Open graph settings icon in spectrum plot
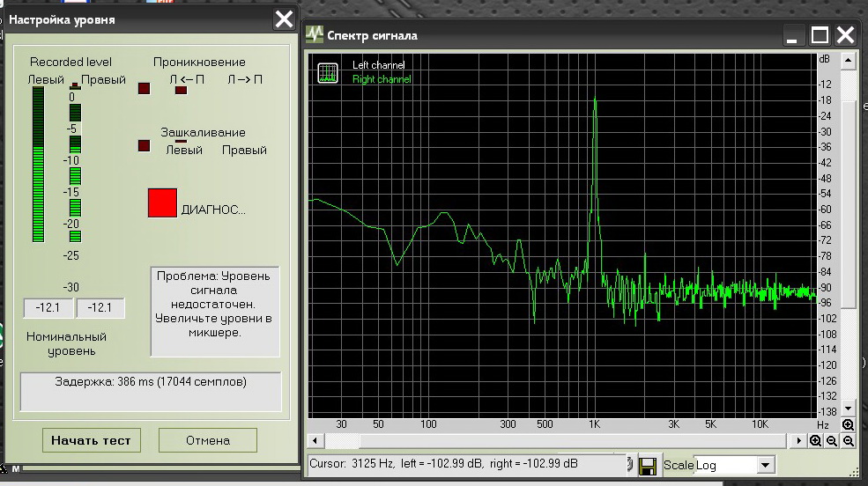868x486 pixels. [x=327, y=73]
